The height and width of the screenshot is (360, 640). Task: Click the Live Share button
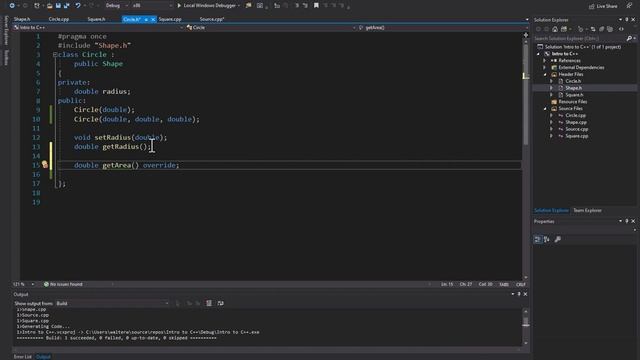(x=603, y=6)
